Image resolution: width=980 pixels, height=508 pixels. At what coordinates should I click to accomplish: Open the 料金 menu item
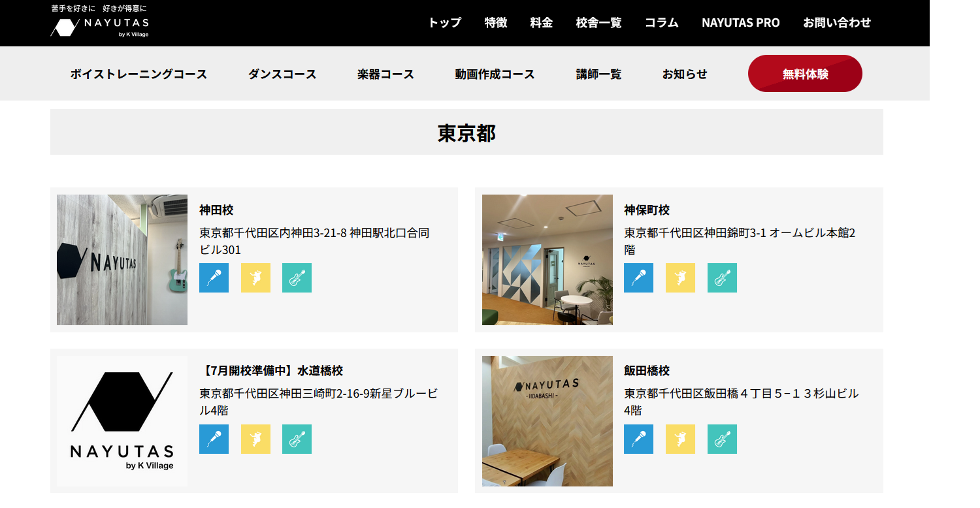pyautogui.click(x=542, y=22)
